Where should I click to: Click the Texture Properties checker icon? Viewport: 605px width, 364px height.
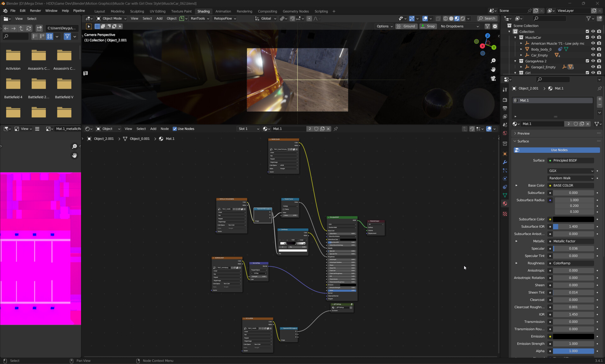pyautogui.click(x=505, y=214)
